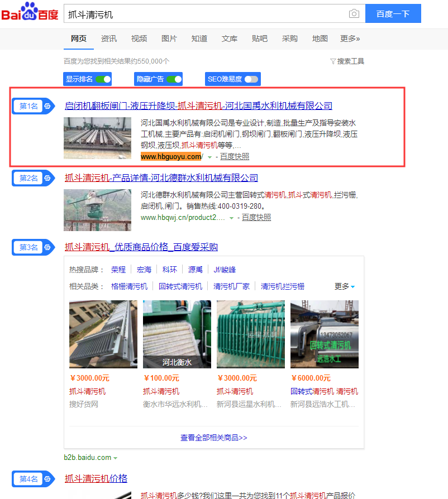Viewport: 448px width, 499px height.
Task: Click 查看全部相关商品>> link
Action: (x=213, y=438)
